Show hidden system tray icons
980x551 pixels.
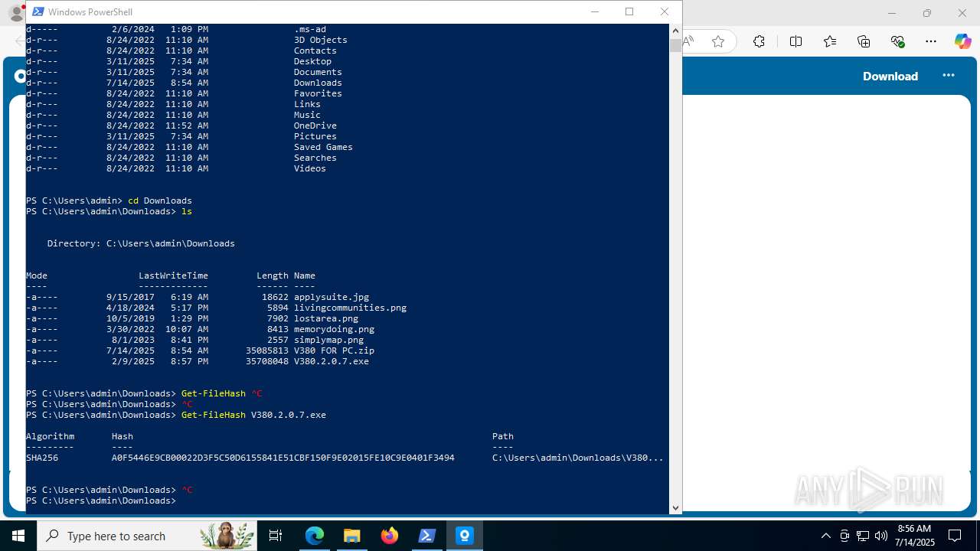coord(825,536)
